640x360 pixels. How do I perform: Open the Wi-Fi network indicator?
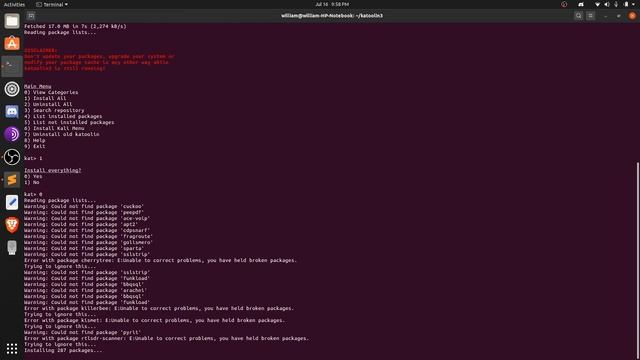pos(598,4)
